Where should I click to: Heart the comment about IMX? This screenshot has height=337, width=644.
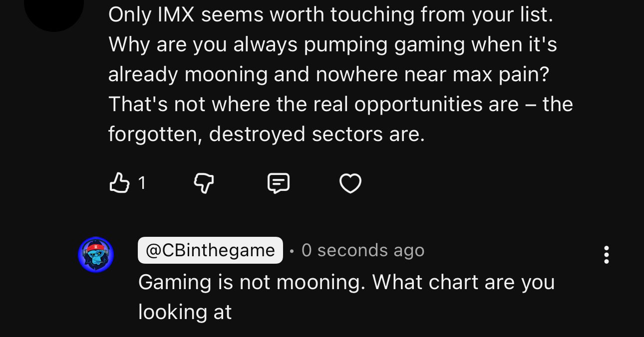click(x=350, y=183)
